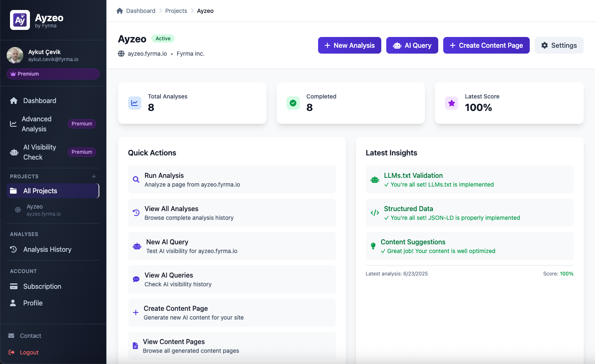Screen dimensions: 595x364
Task: Click the Ayzeo logo icon
Action: coord(20,20)
